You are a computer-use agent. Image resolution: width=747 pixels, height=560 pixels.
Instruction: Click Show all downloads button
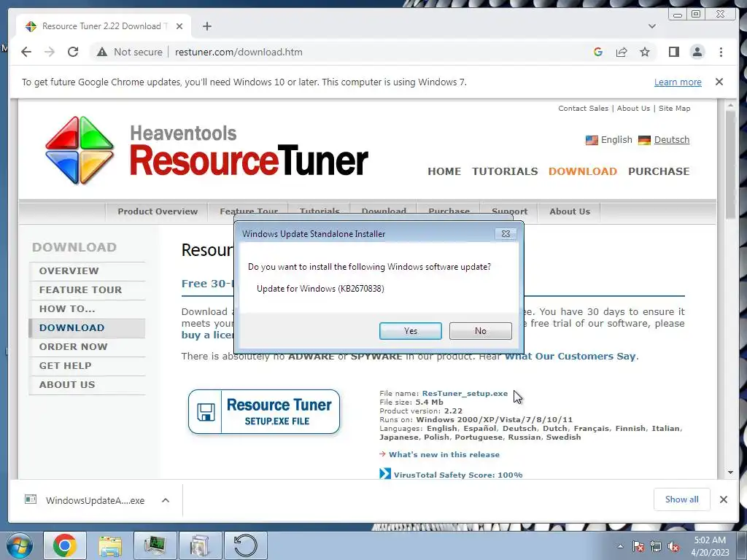click(x=682, y=499)
